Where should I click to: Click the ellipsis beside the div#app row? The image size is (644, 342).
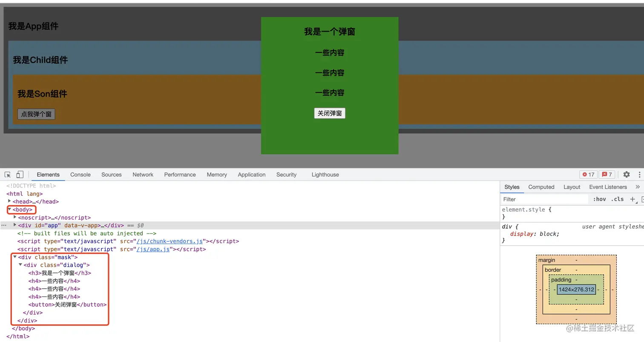pyautogui.click(x=4, y=225)
